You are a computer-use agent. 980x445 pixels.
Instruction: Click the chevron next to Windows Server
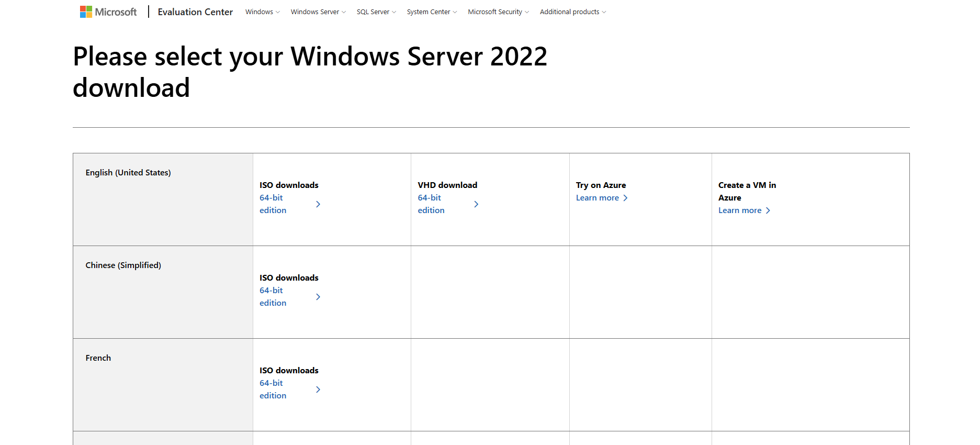point(344,12)
